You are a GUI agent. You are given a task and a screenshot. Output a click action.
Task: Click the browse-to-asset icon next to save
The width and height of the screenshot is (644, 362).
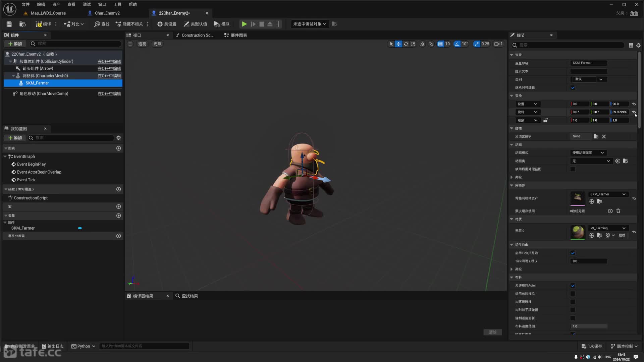(22, 24)
